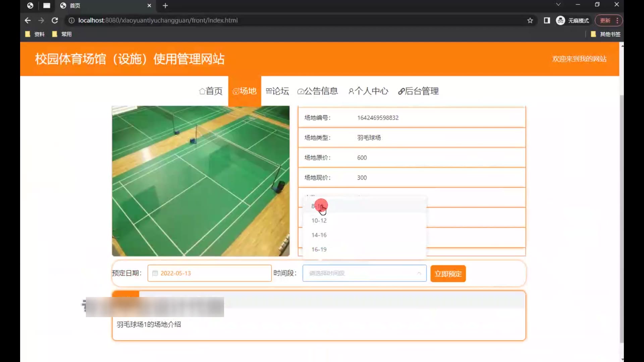Collapse the 时间段 dropdown arrow
This screenshot has height=362, width=644.
[x=419, y=273]
